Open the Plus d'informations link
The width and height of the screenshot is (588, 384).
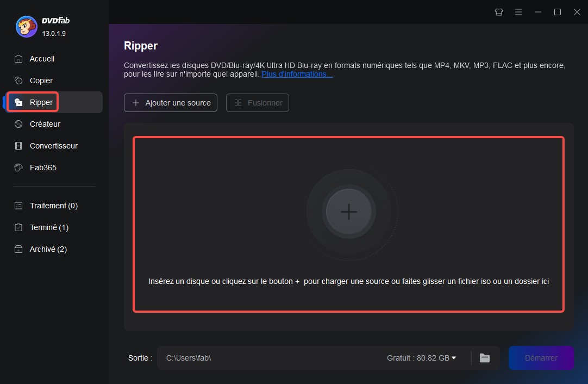pos(297,75)
